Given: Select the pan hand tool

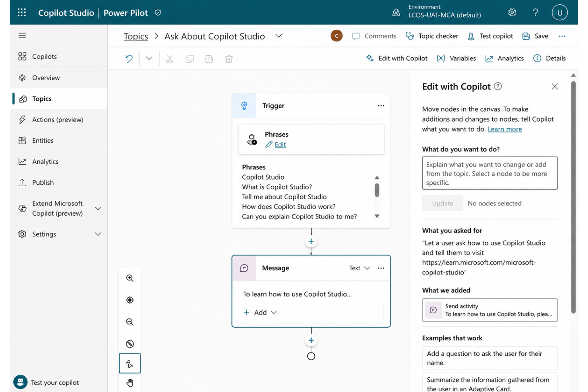Looking at the screenshot, I should (x=130, y=383).
